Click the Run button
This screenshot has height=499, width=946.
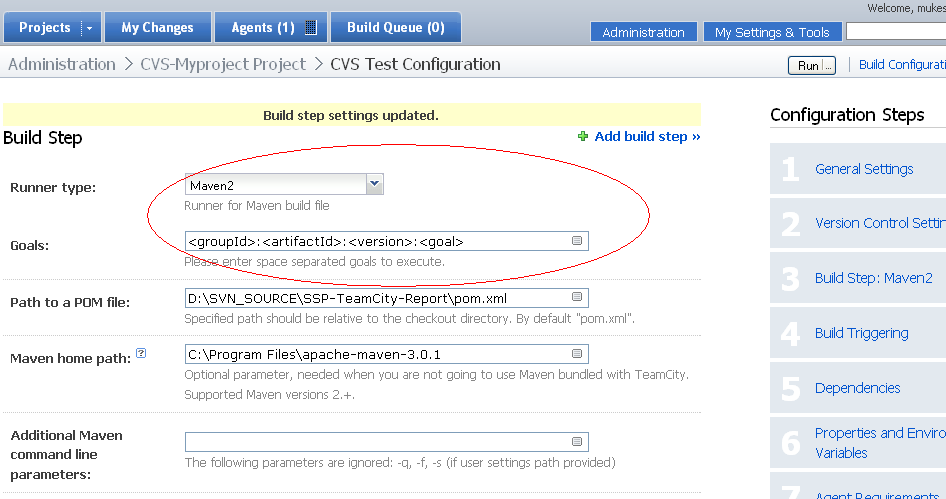(x=805, y=66)
